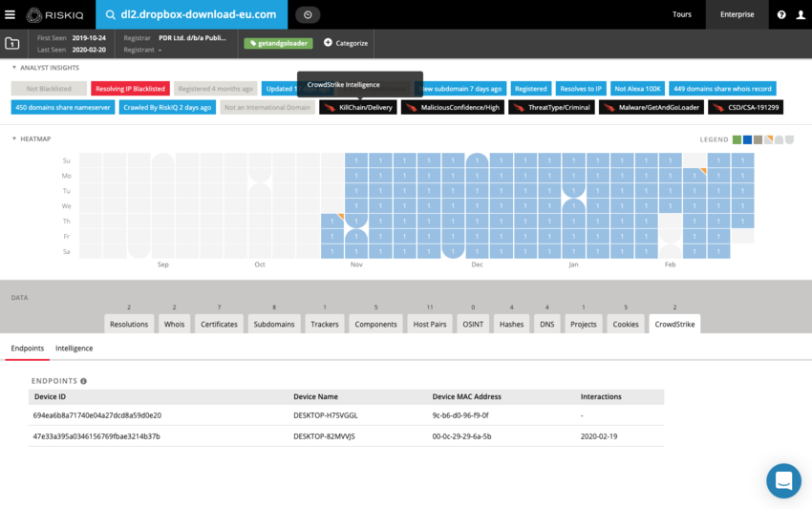Click the KillChain/Delivery CrowdStrike badge

tap(358, 107)
